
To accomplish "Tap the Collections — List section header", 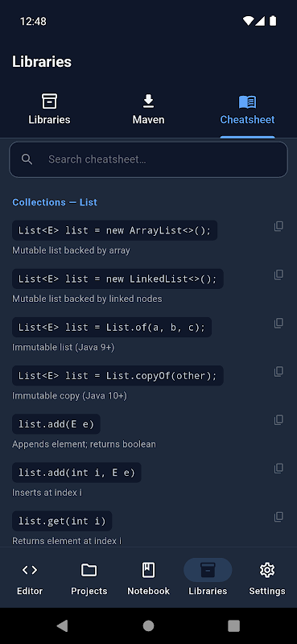I will click(x=55, y=202).
